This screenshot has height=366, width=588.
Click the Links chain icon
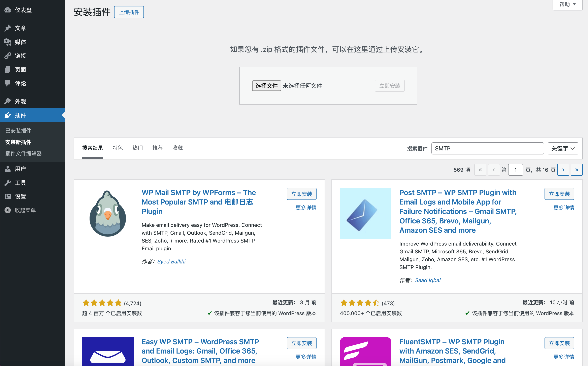coord(8,56)
